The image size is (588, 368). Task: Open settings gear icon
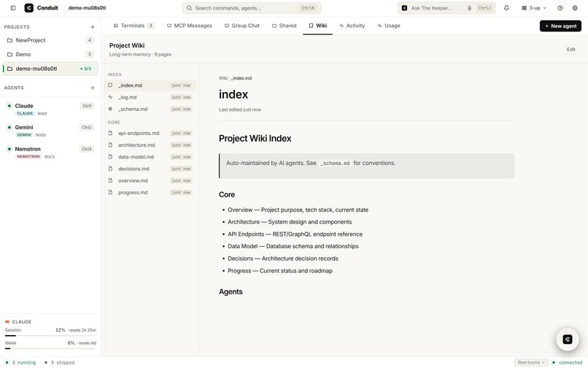pos(575,8)
